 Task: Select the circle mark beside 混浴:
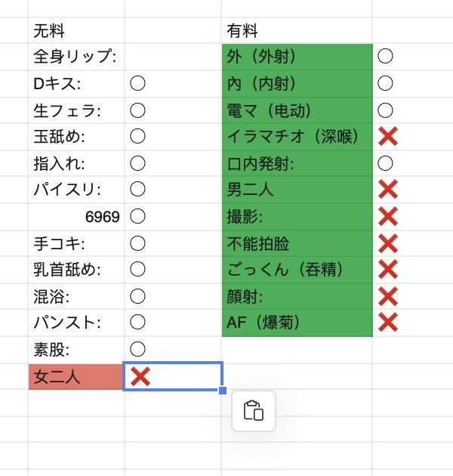click(x=137, y=296)
